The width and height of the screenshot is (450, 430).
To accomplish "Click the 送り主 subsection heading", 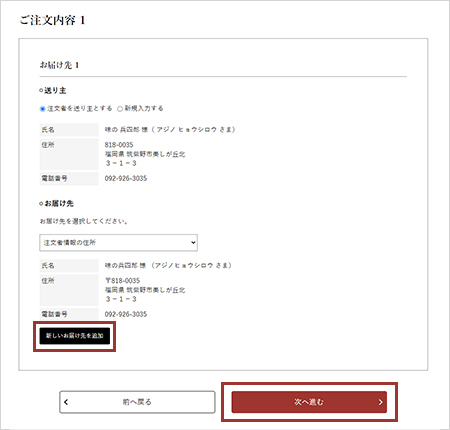I will pyautogui.click(x=53, y=90).
